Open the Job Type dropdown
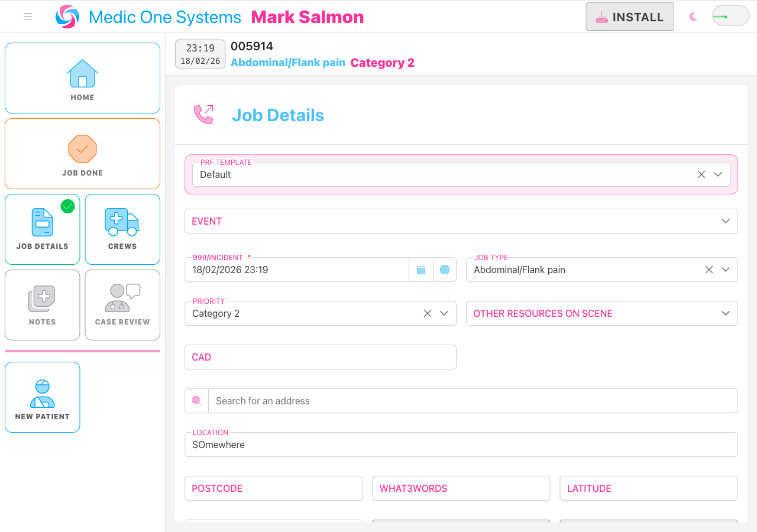The height and width of the screenshot is (532, 757). [726, 269]
